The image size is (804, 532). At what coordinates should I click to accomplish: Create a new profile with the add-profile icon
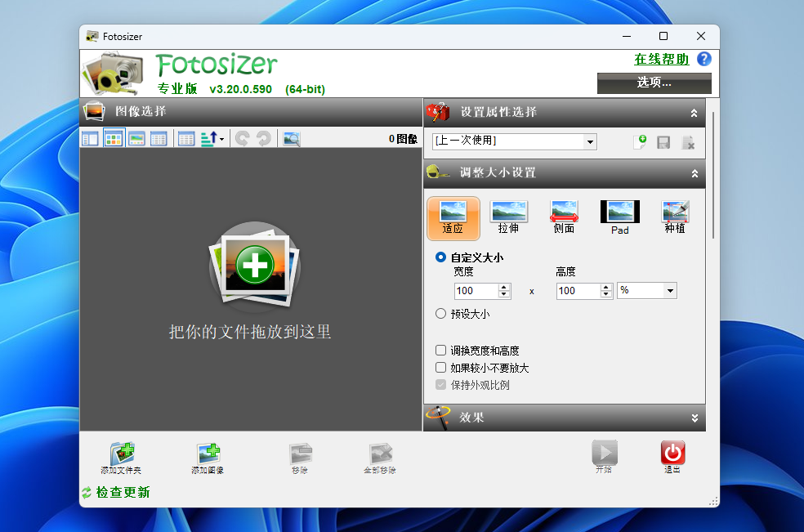click(x=640, y=142)
